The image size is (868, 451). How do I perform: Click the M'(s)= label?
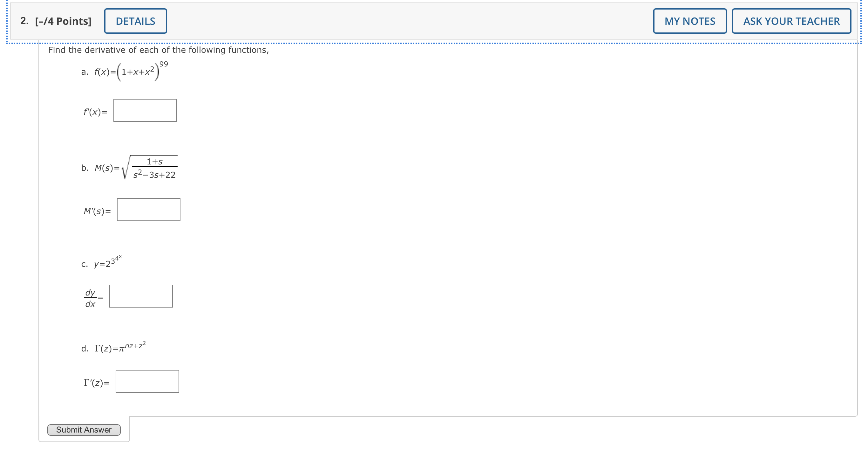pos(97,211)
